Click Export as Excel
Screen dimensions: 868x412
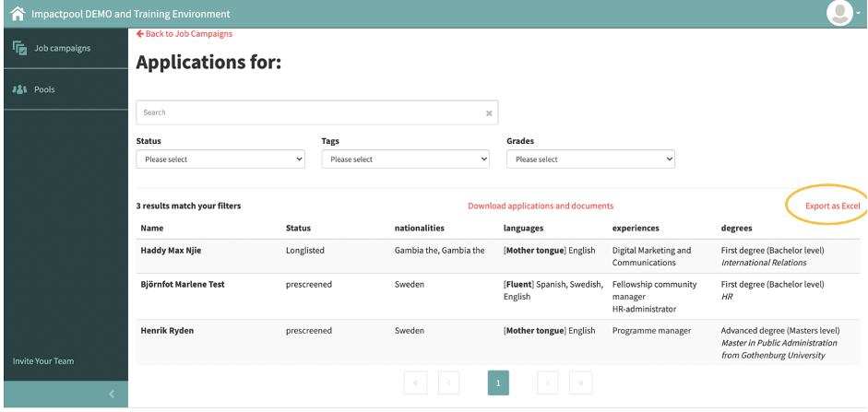[x=833, y=206]
